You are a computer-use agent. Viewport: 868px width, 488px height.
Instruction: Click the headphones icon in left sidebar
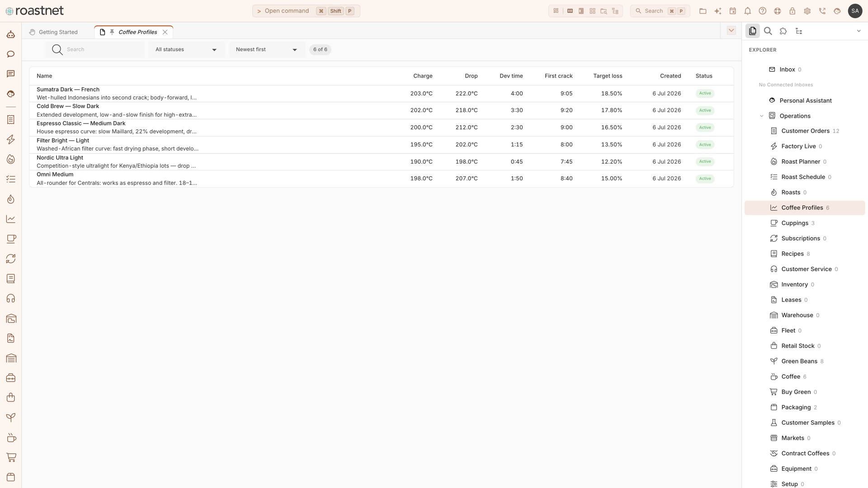click(11, 299)
